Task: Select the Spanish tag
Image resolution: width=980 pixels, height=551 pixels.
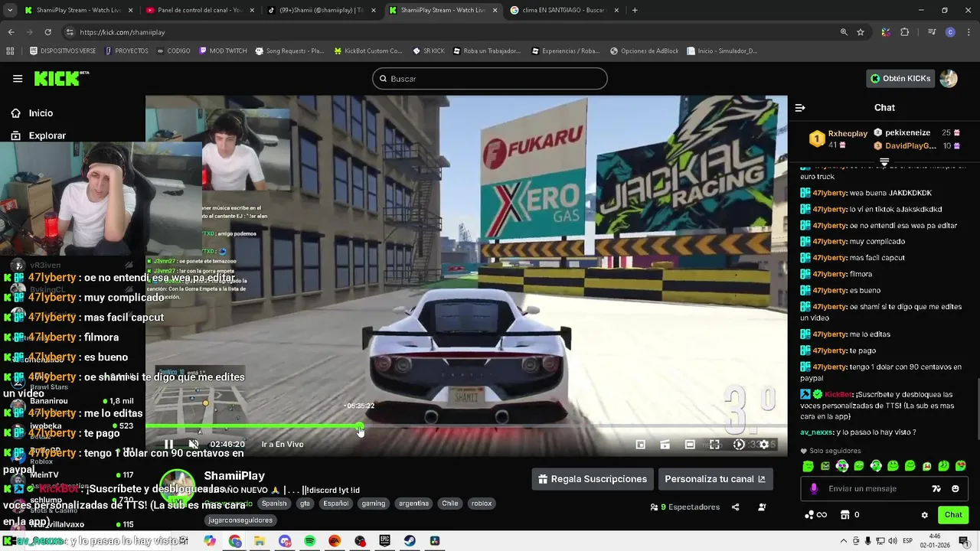Action: click(274, 504)
